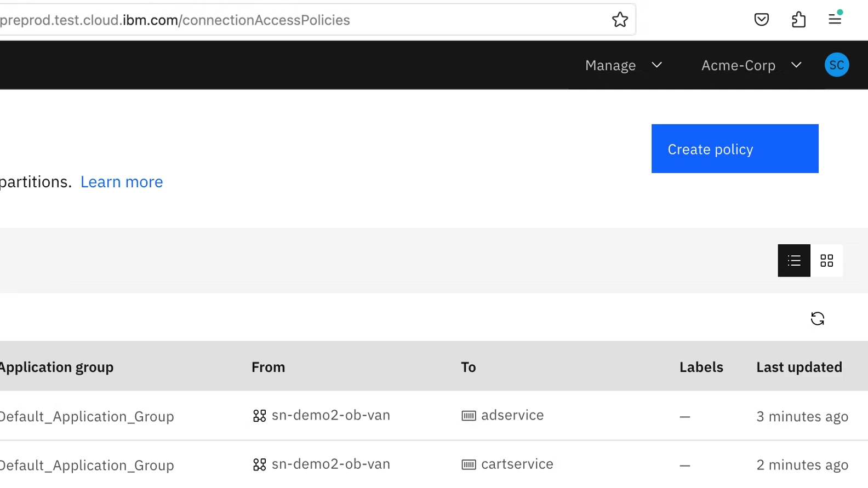Click the adservice application icon
Screen dimensions: 868x488
coord(469,416)
